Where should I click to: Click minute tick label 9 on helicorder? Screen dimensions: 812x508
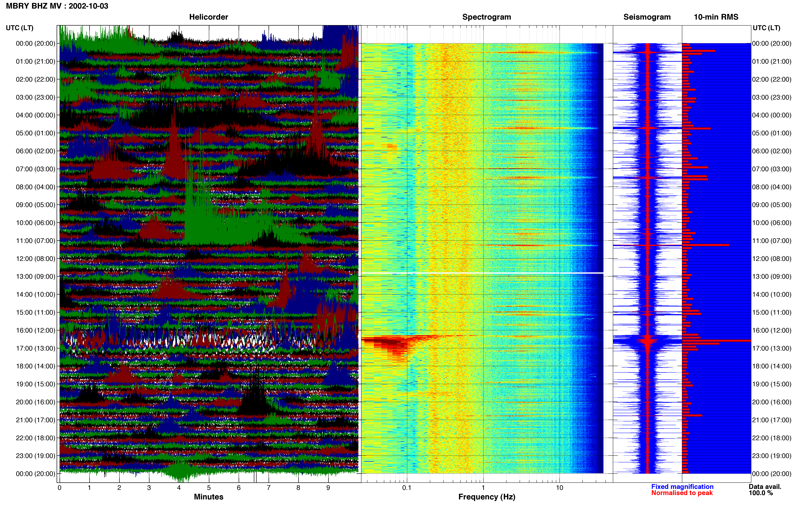tap(328, 488)
